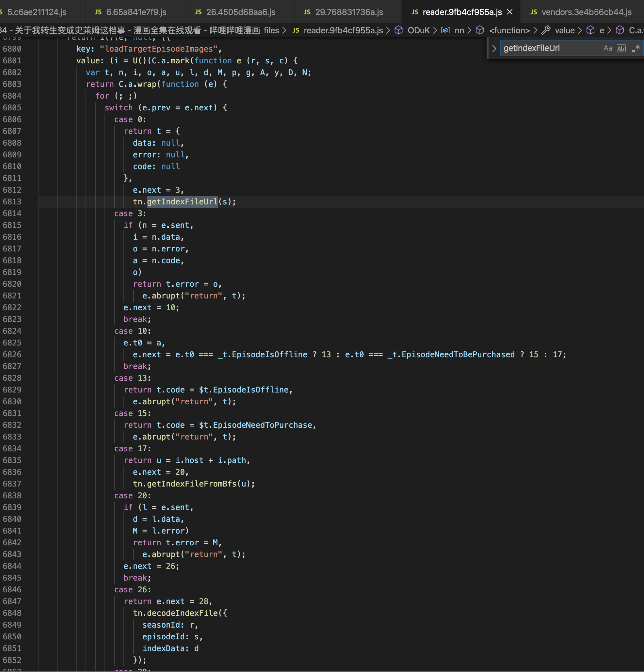Click cube icon before C.a breadcrumb

[x=620, y=30]
